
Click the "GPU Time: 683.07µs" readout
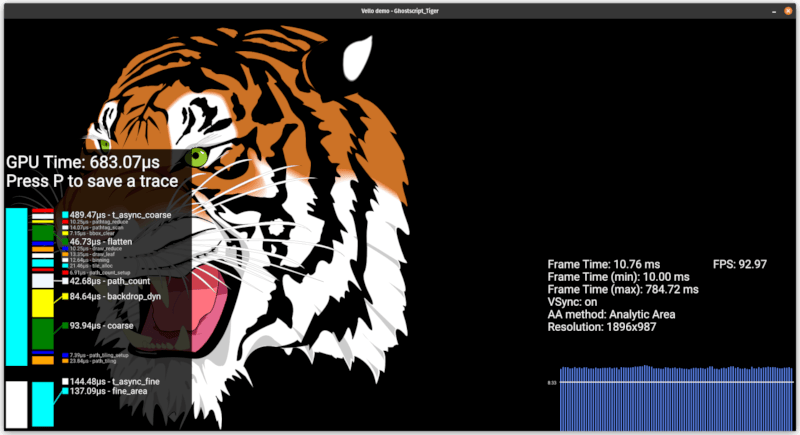click(83, 162)
